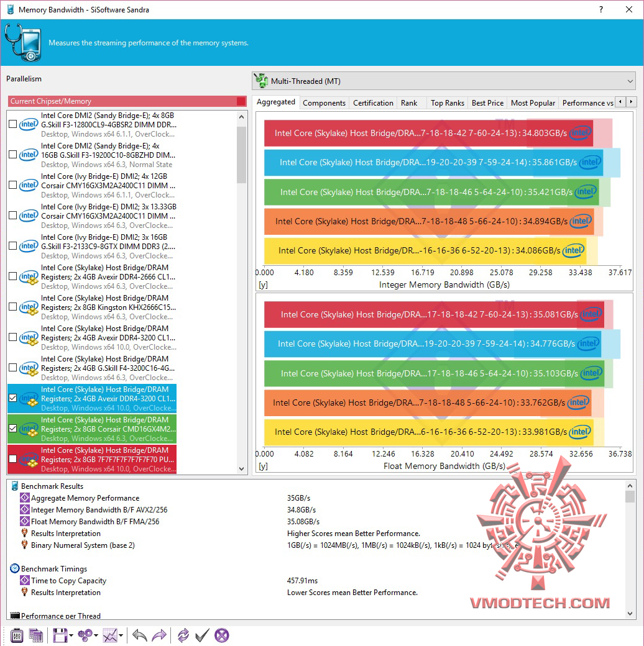Close the Memory Bandwidth window

point(628,9)
